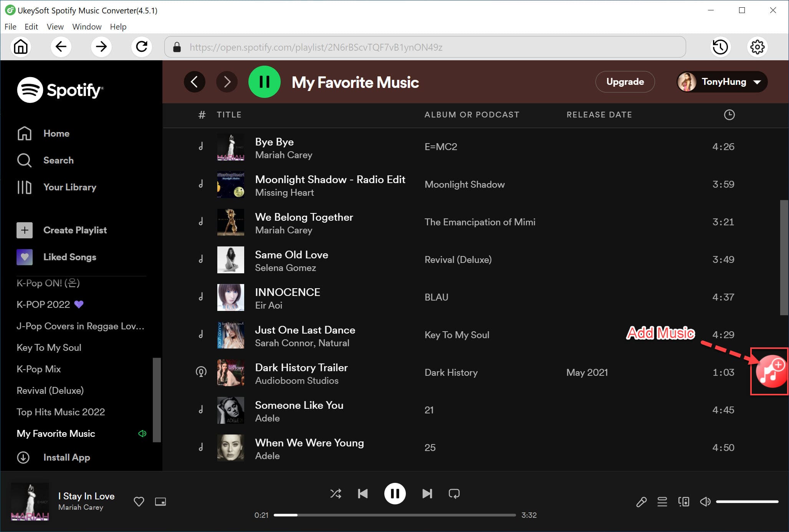
Task: Toggle the queue/playlist view icon
Action: [662, 502]
